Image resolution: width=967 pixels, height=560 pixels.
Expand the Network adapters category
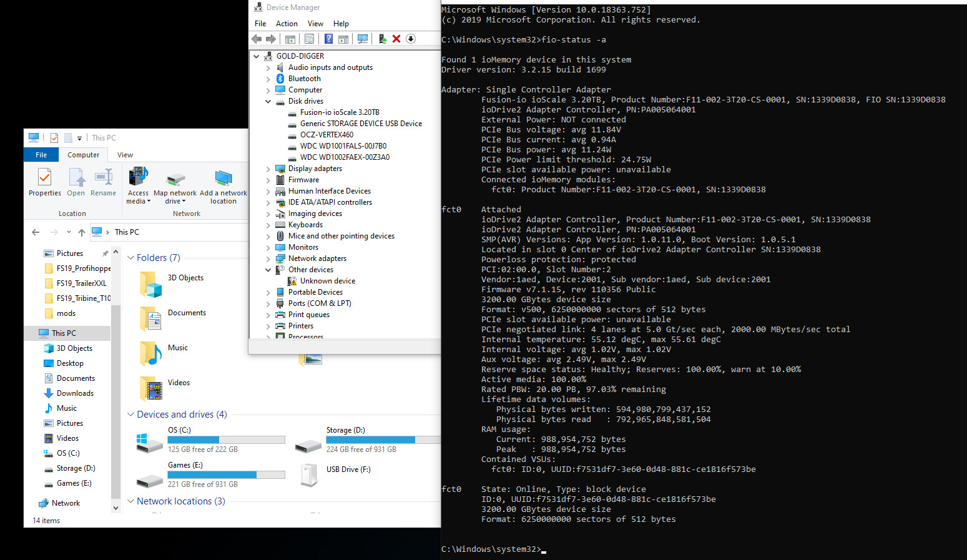click(268, 258)
